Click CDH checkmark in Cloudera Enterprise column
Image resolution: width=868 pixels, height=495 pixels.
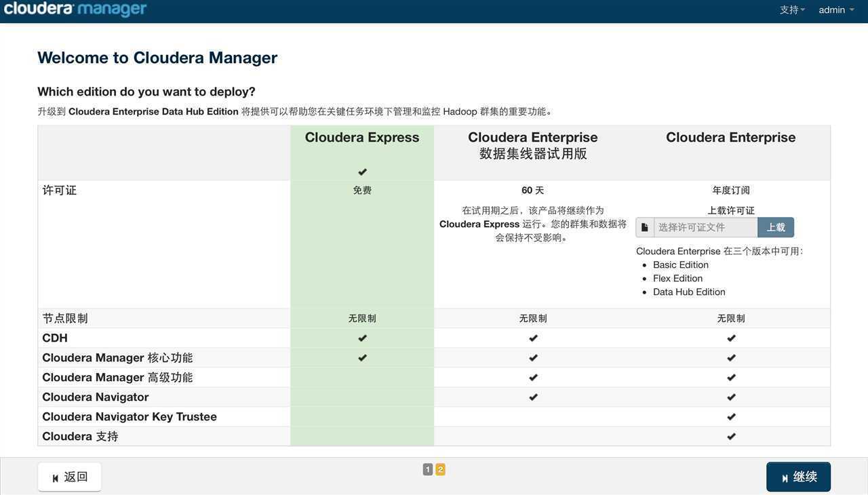[x=731, y=338]
